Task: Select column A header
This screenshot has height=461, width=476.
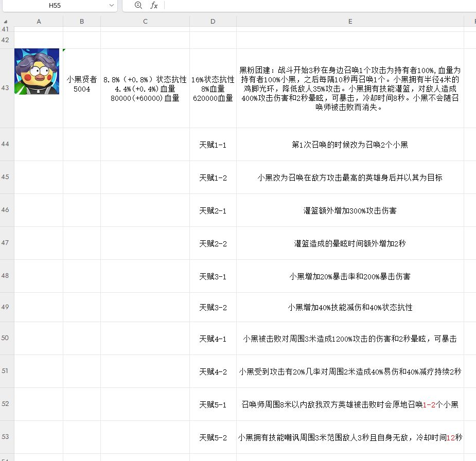Action: [x=39, y=22]
